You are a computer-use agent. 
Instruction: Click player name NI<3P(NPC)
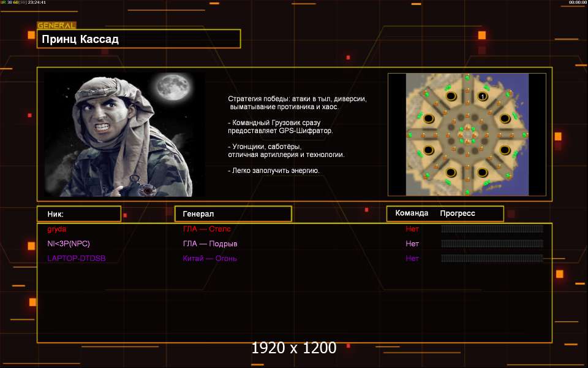(68, 244)
